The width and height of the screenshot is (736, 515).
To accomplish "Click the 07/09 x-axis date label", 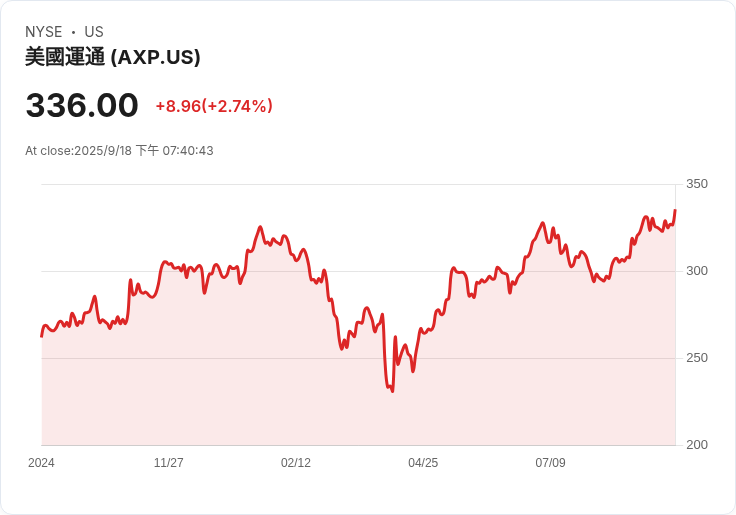I will 550,463.
